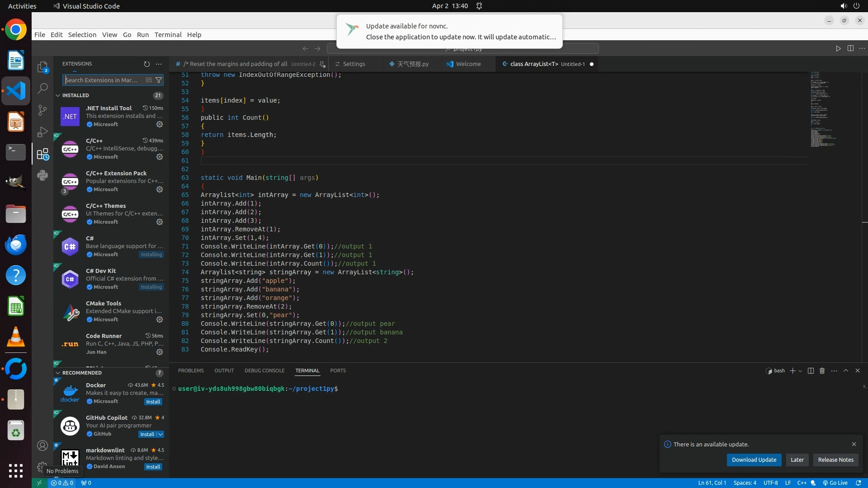Kill terminal with the trash icon
The height and width of the screenshot is (488, 868).
[x=822, y=371]
